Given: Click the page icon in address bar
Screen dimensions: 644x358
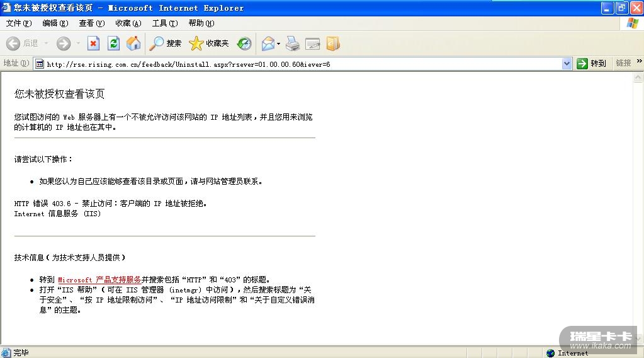Looking at the screenshot, I should pos(40,64).
